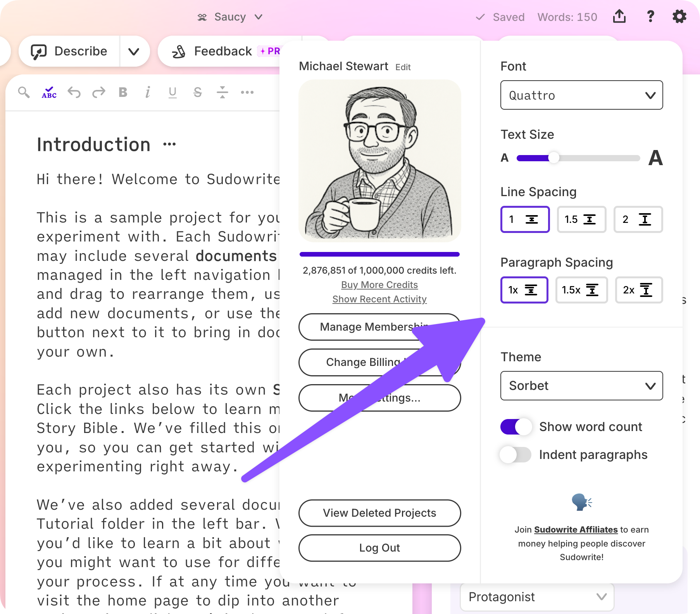This screenshot has width=700, height=614.
Task: Expand the Describe options arrow
Action: click(134, 51)
